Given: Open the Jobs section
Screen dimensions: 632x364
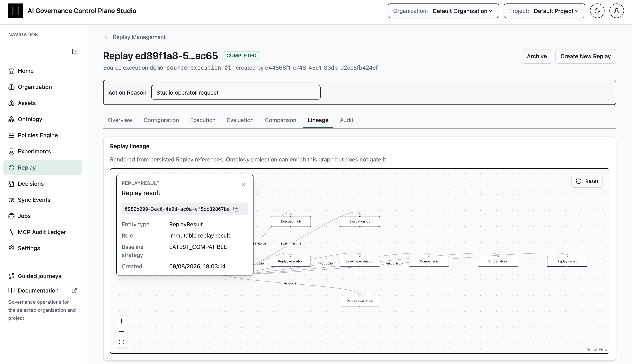Looking at the screenshot, I should (x=43, y=216).
